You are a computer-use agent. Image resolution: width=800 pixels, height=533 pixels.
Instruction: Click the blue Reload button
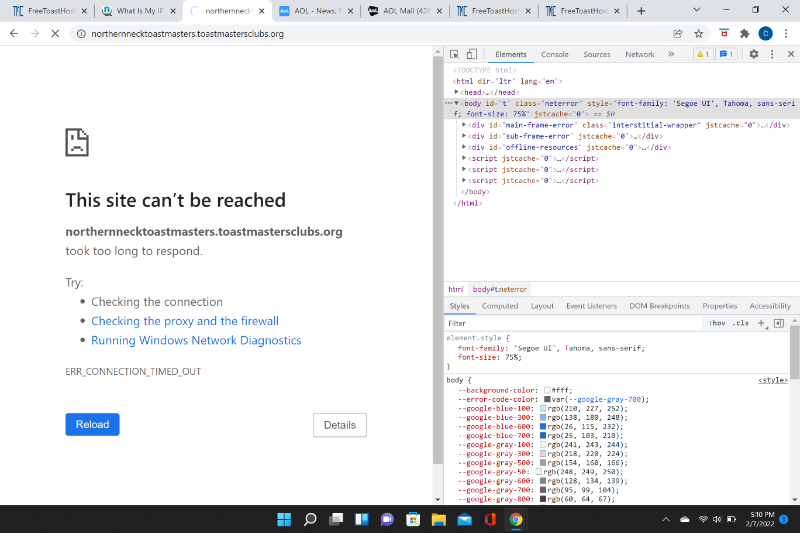tap(92, 424)
